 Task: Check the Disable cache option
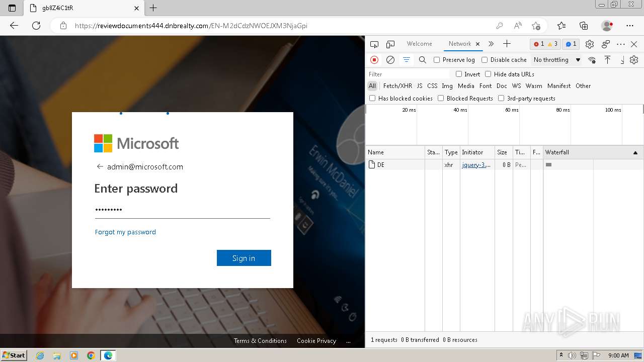point(485,60)
